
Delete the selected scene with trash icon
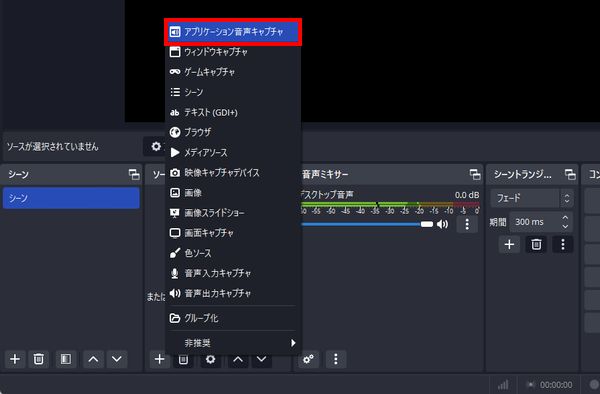click(38, 359)
